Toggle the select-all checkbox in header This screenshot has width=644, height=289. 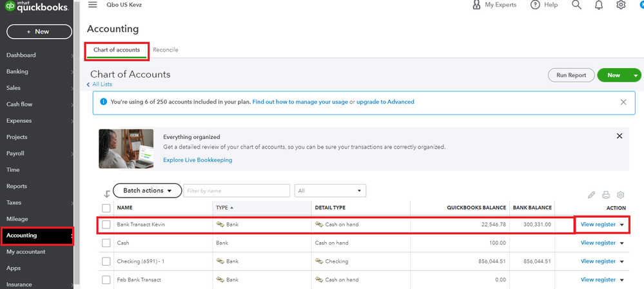coord(106,208)
